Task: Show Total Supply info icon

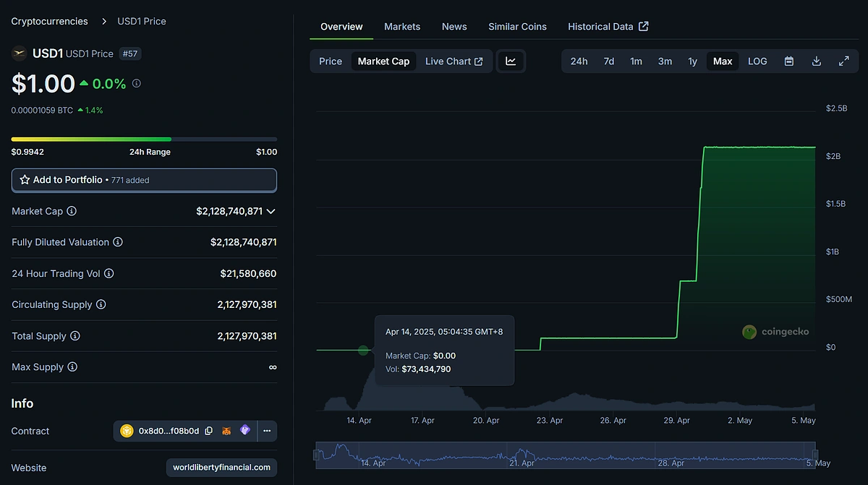Action: (x=75, y=336)
